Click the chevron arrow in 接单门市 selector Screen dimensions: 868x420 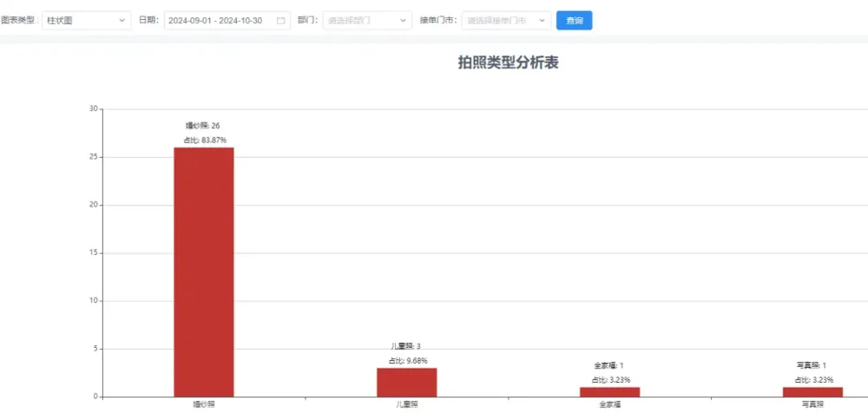pos(542,20)
